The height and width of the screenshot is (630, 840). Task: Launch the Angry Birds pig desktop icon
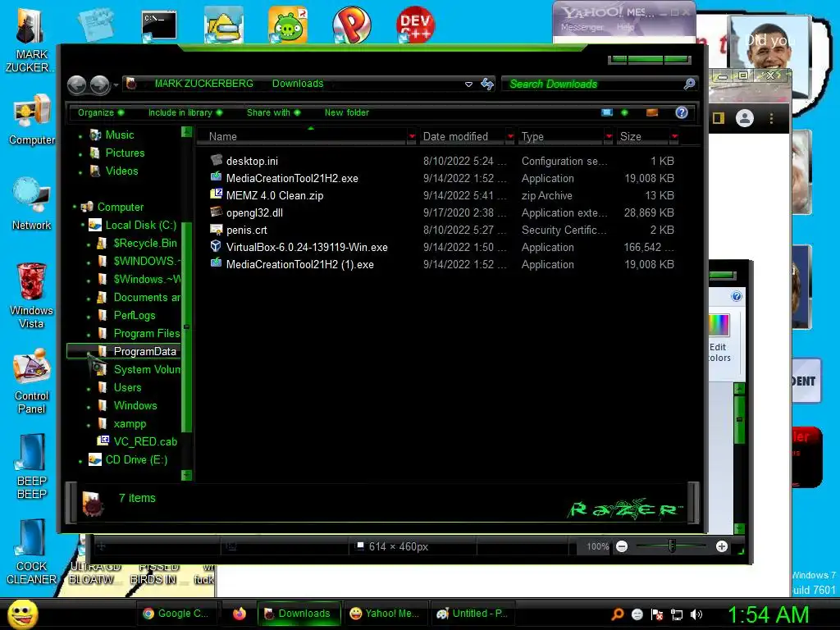tap(288, 25)
